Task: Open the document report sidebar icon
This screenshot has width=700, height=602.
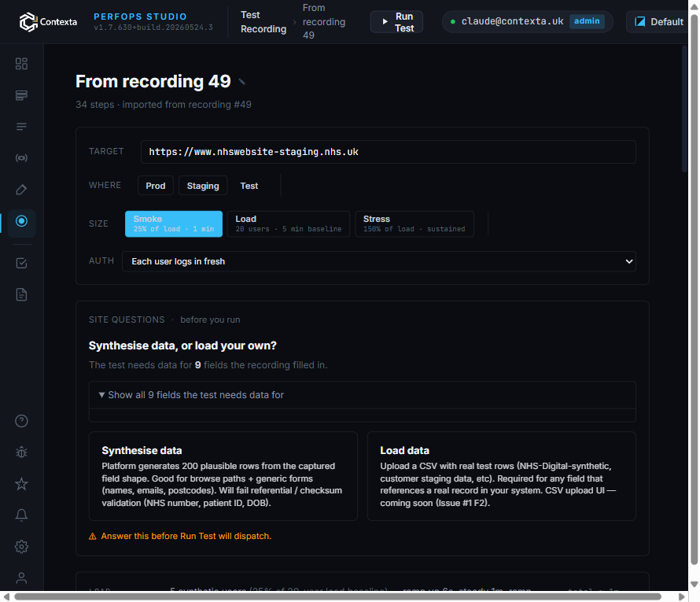Action: 21,295
